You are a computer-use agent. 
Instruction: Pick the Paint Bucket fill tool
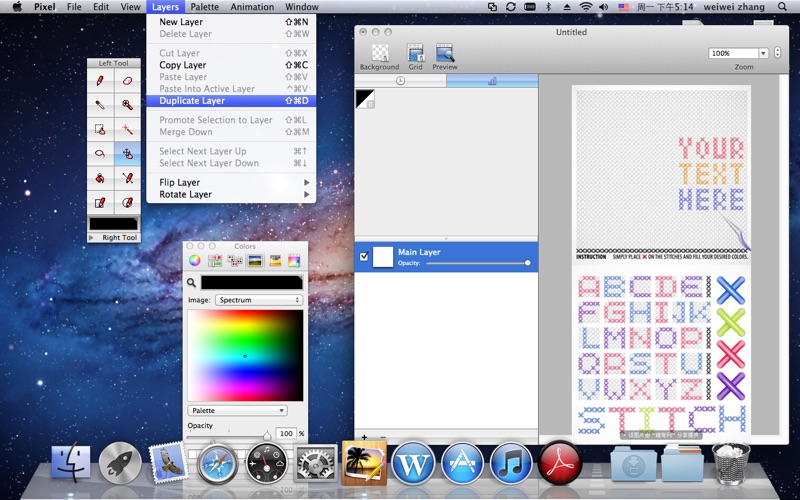click(x=101, y=178)
